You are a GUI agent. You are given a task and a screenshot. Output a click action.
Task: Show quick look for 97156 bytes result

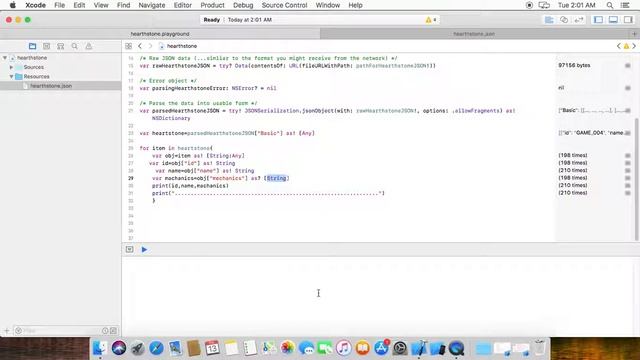[x=628, y=65]
